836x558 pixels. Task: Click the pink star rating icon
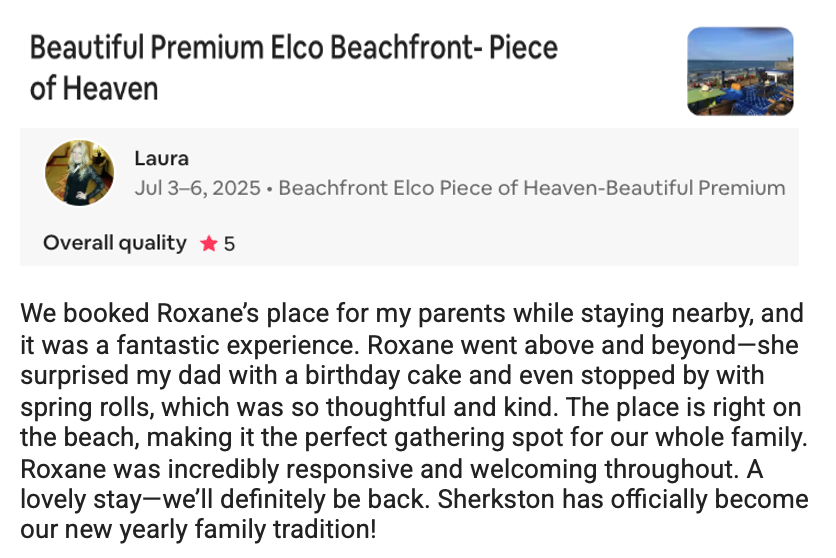208,244
